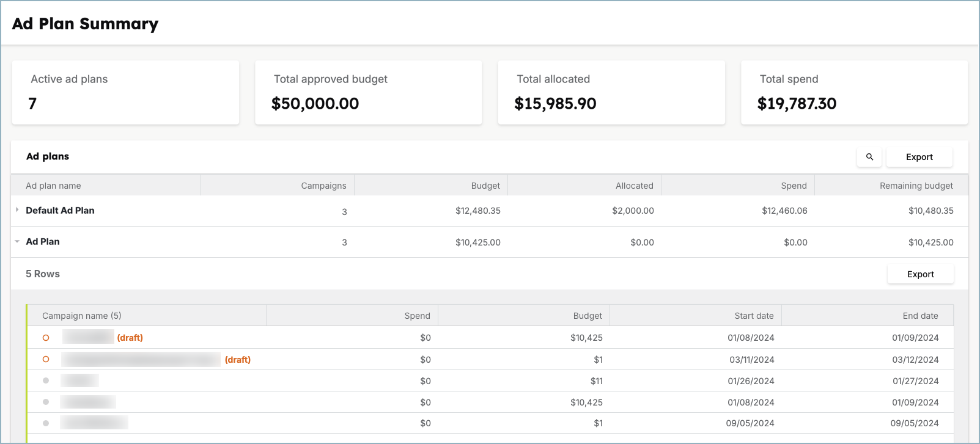Click the $12,480.35 budget cell
The width and height of the screenshot is (980, 444).
tap(477, 211)
